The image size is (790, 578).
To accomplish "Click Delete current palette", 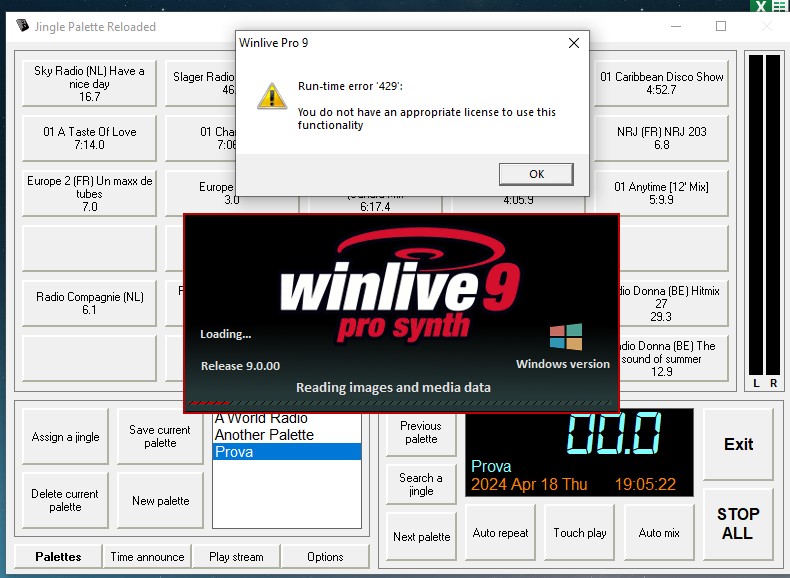I will click(65, 500).
